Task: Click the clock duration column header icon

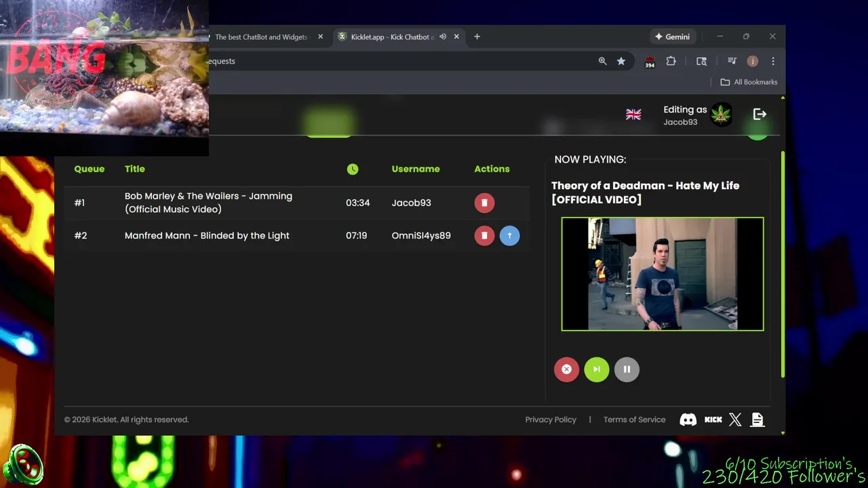Action: tap(353, 169)
